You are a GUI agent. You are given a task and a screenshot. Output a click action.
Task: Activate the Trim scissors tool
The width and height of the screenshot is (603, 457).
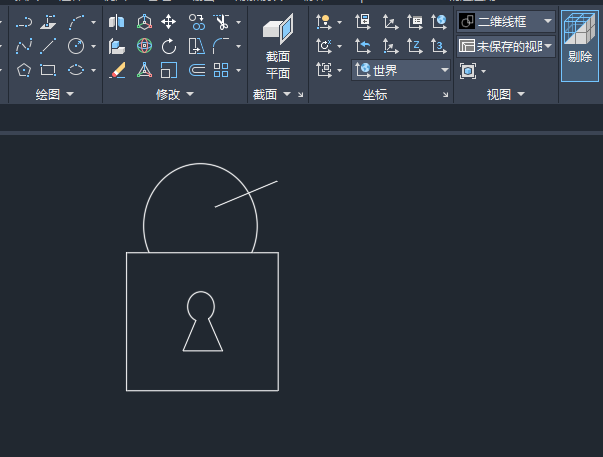[222, 22]
